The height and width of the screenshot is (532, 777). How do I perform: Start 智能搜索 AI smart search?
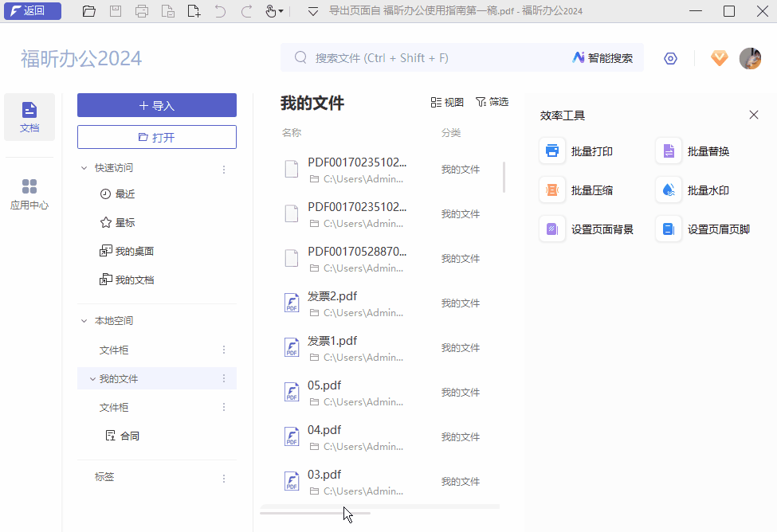tap(603, 57)
